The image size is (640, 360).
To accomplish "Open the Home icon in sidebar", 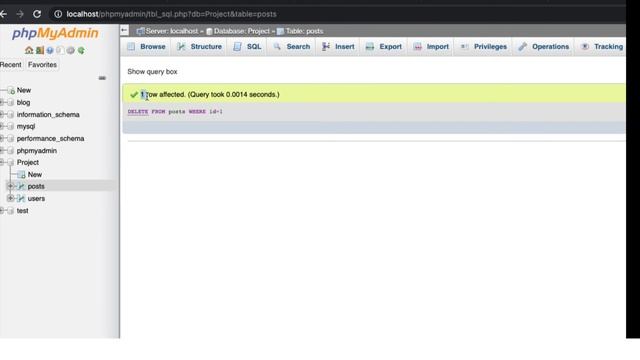I will [29, 50].
